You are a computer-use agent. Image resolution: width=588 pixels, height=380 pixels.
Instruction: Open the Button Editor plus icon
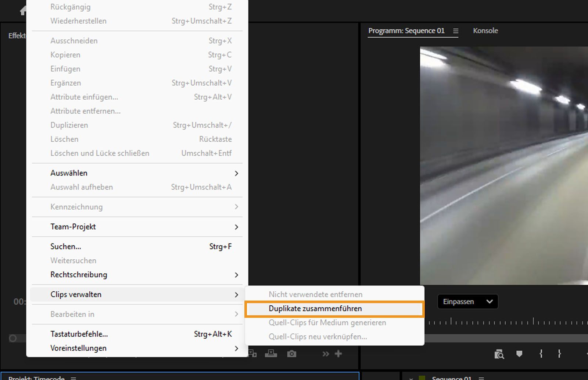(338, 354)
